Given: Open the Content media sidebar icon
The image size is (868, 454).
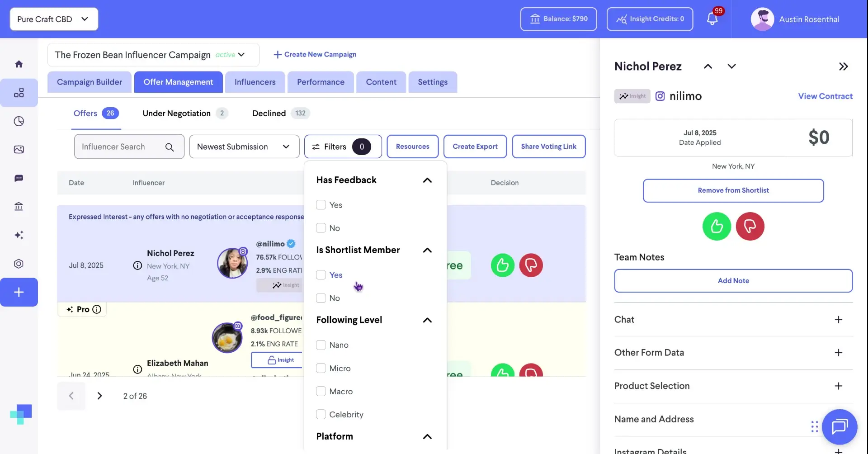Looking at the screenshot, I should coord(19,149).
